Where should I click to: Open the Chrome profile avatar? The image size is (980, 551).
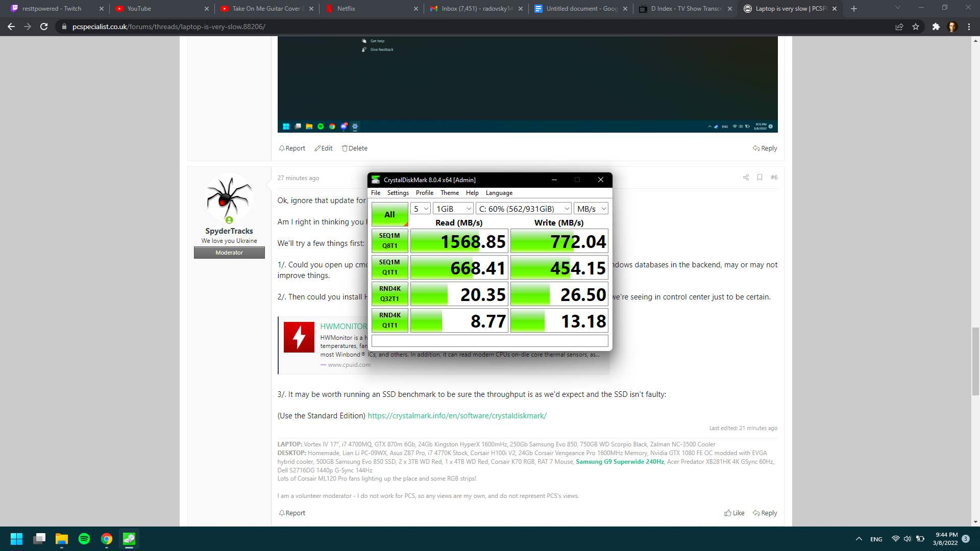[952, 27]
